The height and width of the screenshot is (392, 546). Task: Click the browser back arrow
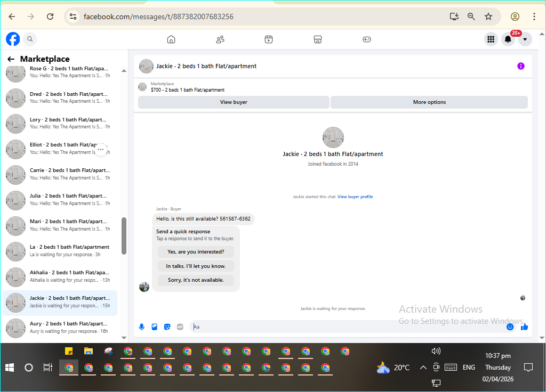coord(12,17)
